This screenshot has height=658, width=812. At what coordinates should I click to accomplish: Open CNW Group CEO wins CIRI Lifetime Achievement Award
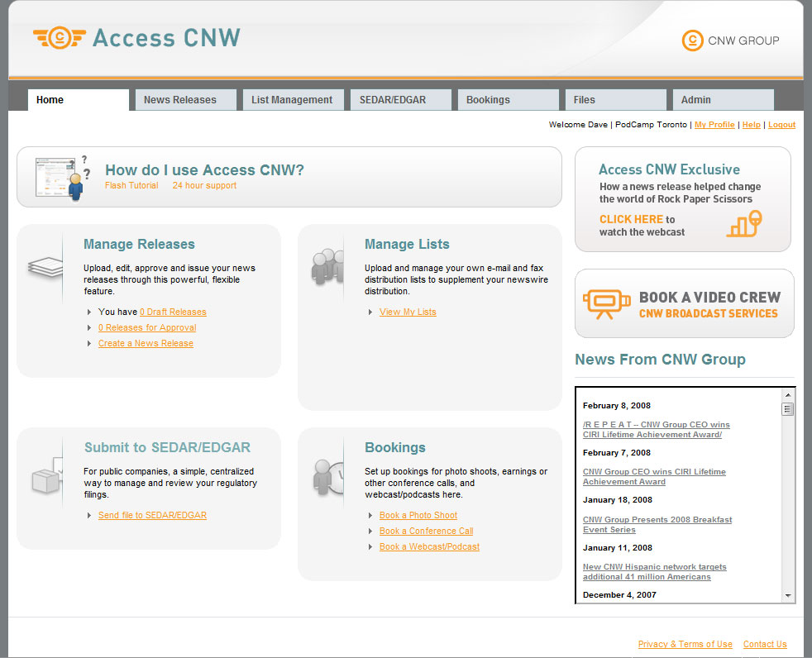pos(654,477)
